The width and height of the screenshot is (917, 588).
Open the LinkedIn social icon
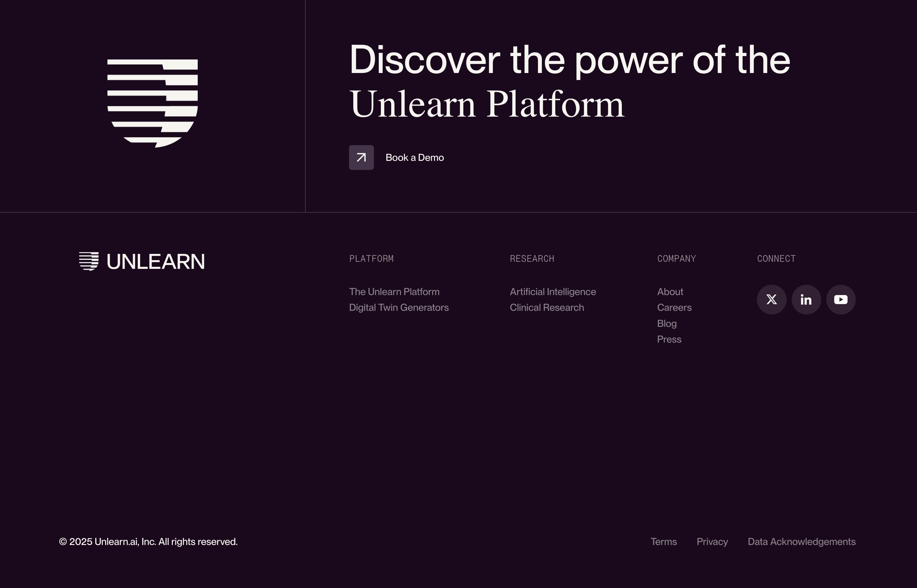(806, 300)
